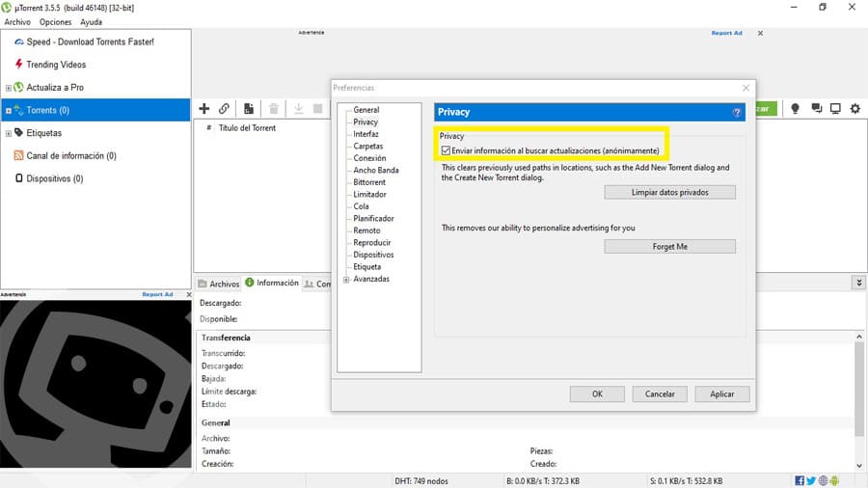This screenshot has width=868, height=488.
Task: Click the Título del Torrent column header
Action: pyautogui.click(x=247, y=128)
